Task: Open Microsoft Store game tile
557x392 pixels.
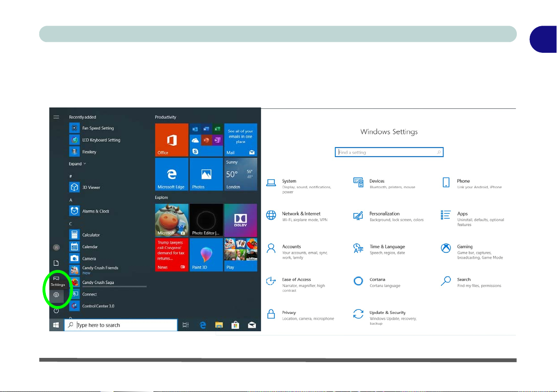Action: click(x=172, y=220)
